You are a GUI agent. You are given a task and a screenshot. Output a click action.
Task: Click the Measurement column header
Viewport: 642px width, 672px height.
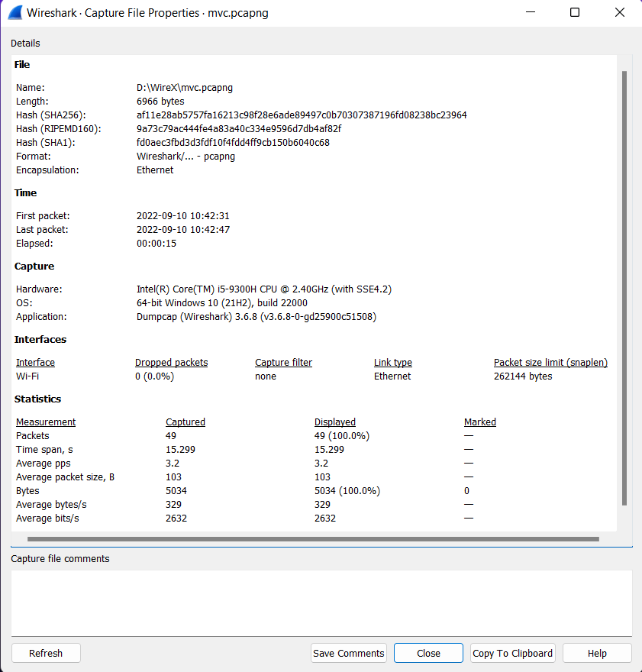(46, 422)
